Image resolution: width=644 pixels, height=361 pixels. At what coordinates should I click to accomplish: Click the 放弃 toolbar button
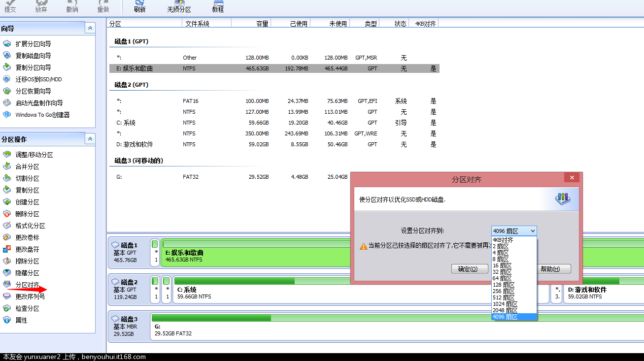tap(41, 6)
